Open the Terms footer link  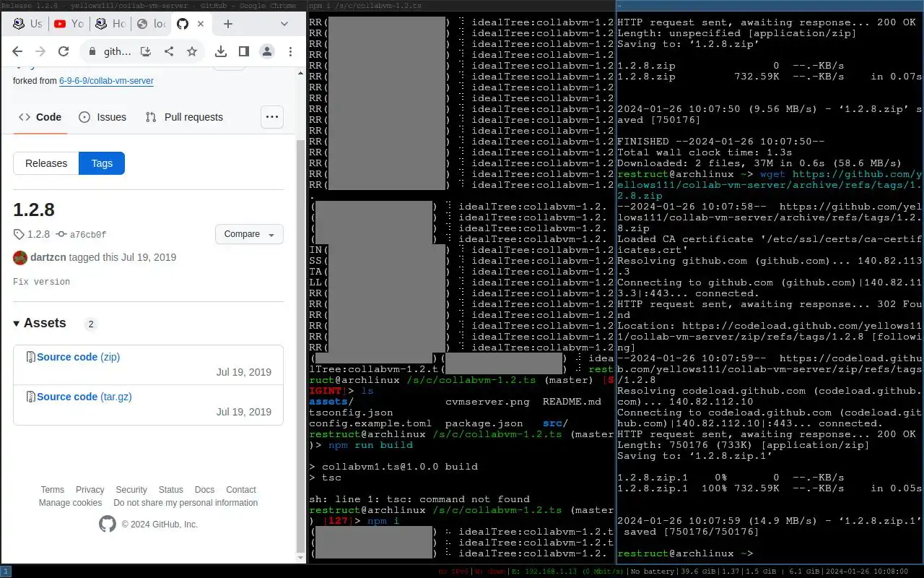point(52,490)
